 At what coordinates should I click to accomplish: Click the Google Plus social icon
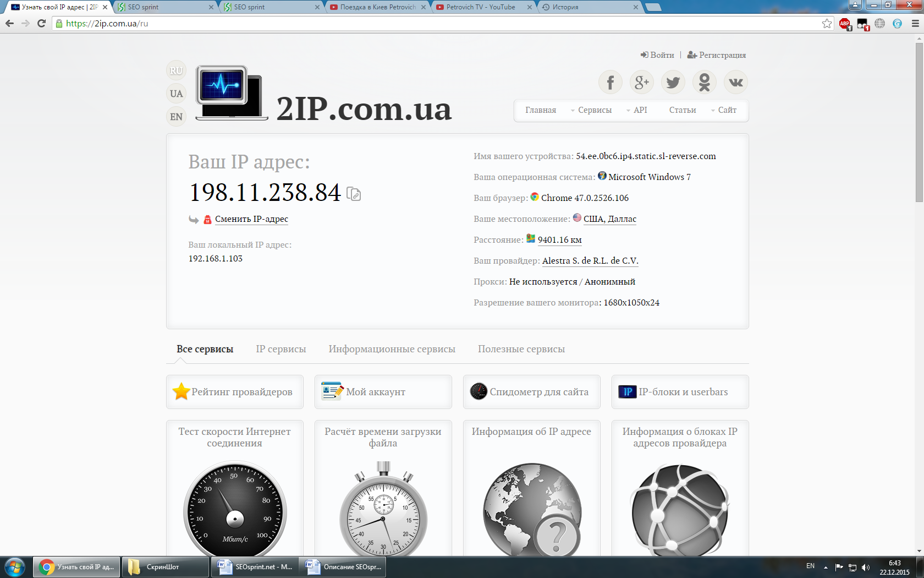pyautogui.click(x=641, y=83)
